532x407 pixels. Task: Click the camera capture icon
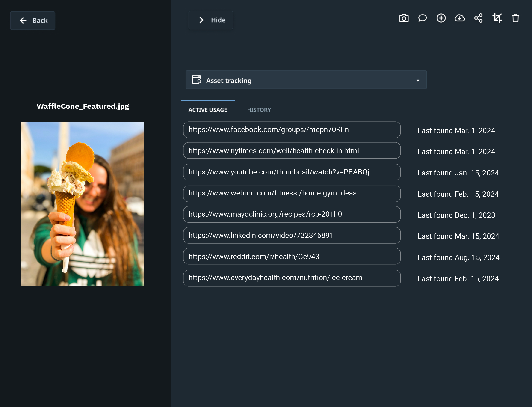404,18
